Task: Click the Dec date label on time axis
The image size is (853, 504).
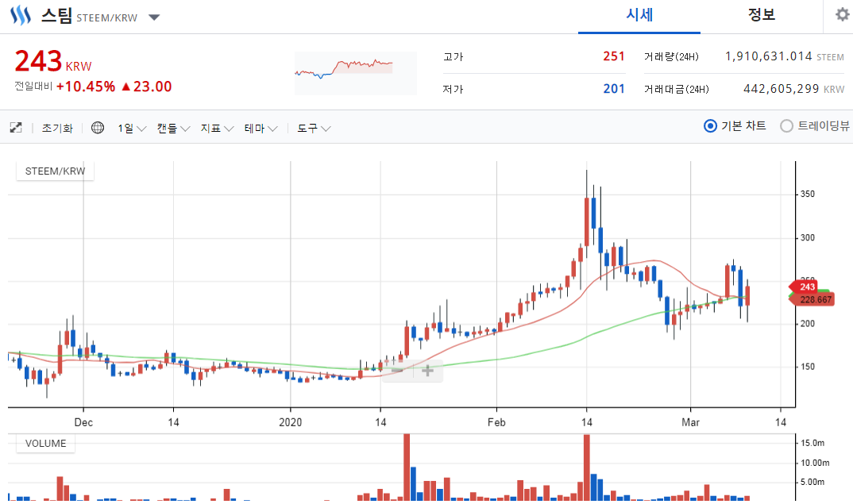Action: [x=83, y=422]
